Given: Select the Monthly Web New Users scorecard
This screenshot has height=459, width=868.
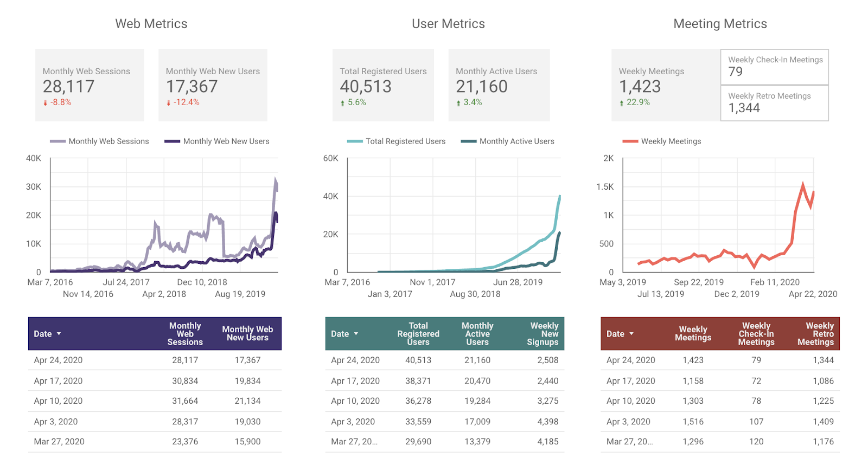Looking at the screenshot, I should tap(213, 85).
